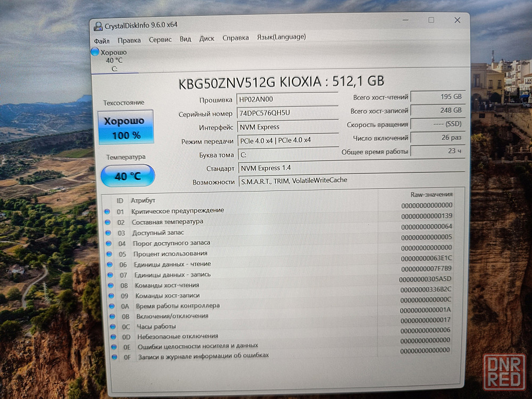Select row Составная температура

pyautogui.click(x=279, y=219)
